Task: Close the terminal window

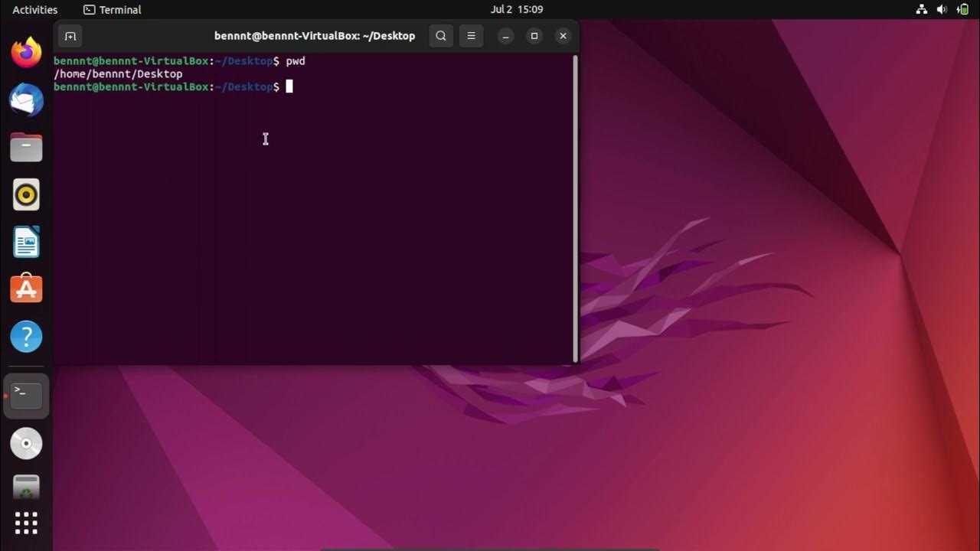Action: tap(563, 36)
